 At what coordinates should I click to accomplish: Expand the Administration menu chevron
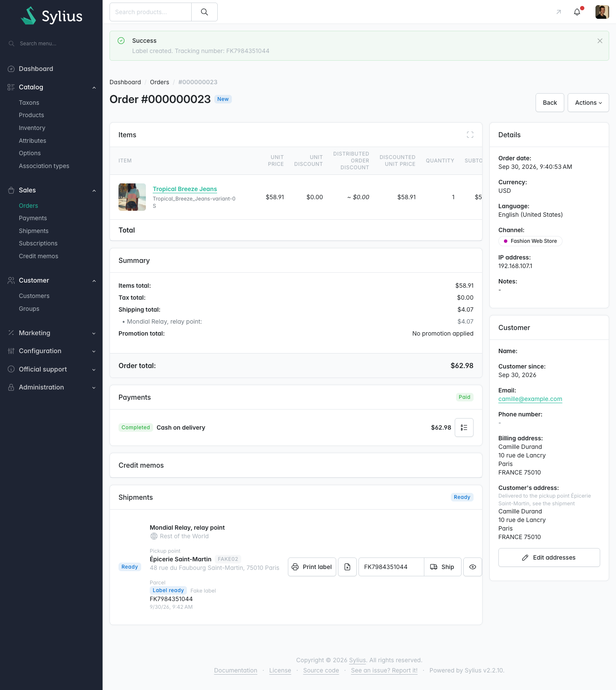pos(94,388)
